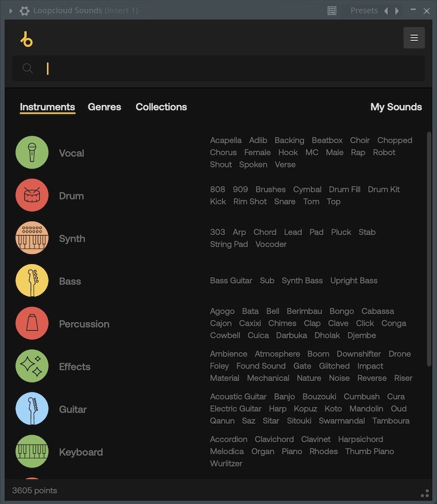Open the Collections tab

click(x=161, y=107)
